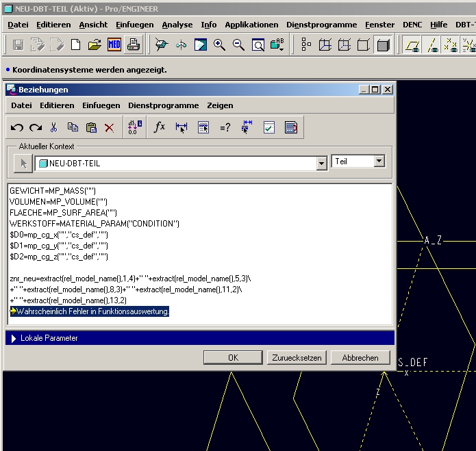Screen dimensions: 476x451
Task: Zoom out with the magnifier minus icon
Action: [238, 45]
